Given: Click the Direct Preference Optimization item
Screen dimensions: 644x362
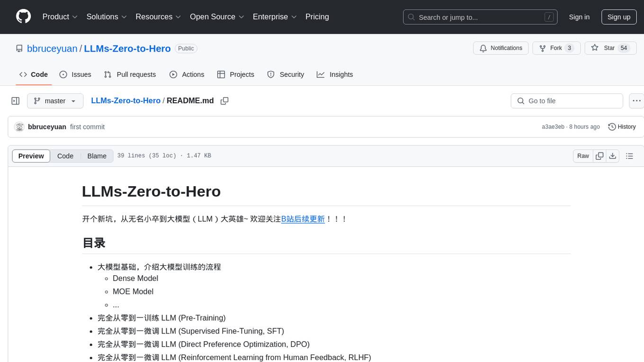Looking at the screenshot, I should pos(204,344).
